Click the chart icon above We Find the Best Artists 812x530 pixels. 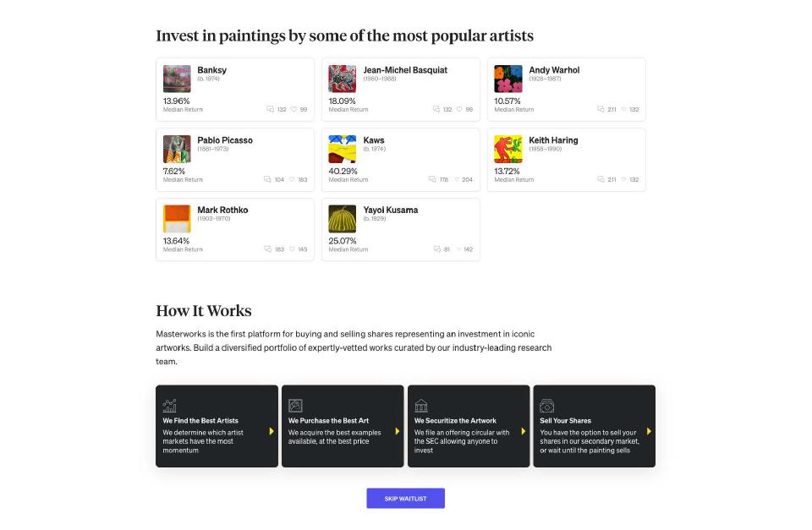[169, 406]
